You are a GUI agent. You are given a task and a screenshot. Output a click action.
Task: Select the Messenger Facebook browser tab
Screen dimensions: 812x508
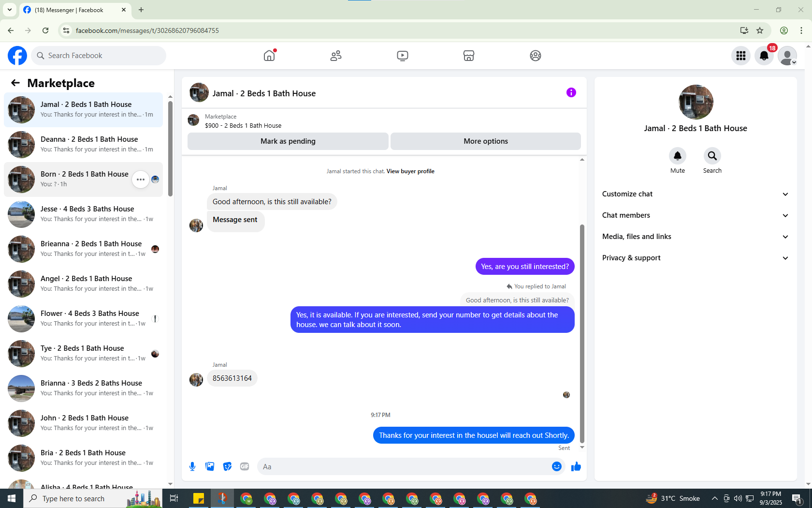[x=75, y=10]
